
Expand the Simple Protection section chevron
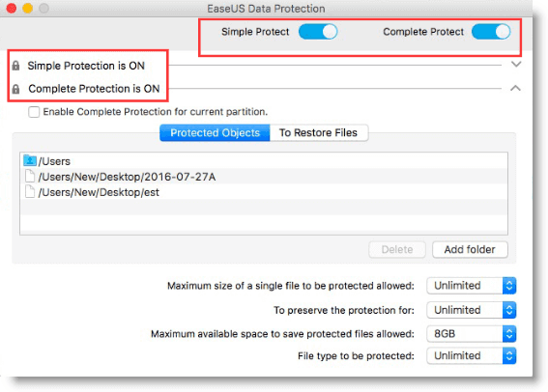(x=516, y=65)
